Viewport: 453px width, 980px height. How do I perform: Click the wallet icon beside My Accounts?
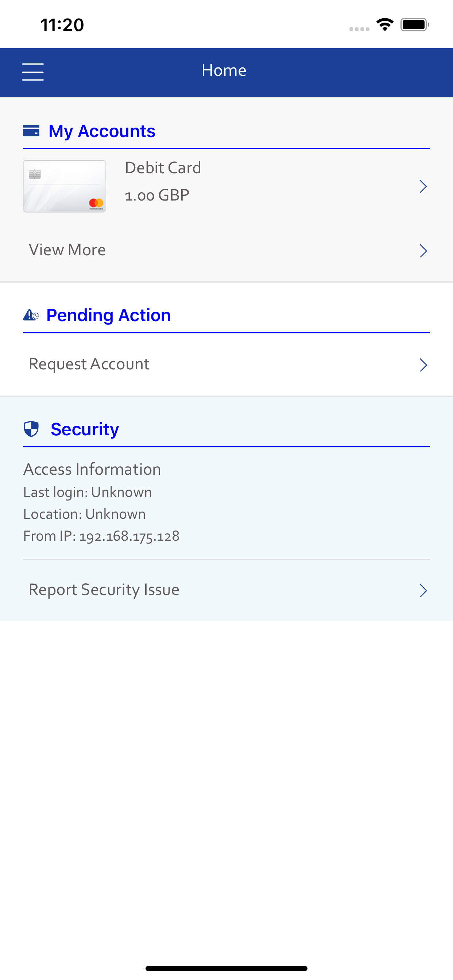pos(31,131)
